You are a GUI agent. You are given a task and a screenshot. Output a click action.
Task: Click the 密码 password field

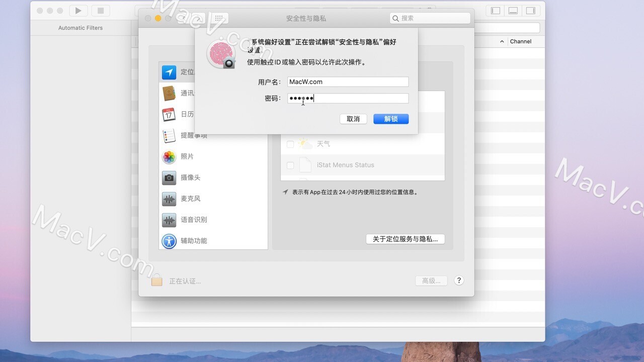(x=348, y=99)
